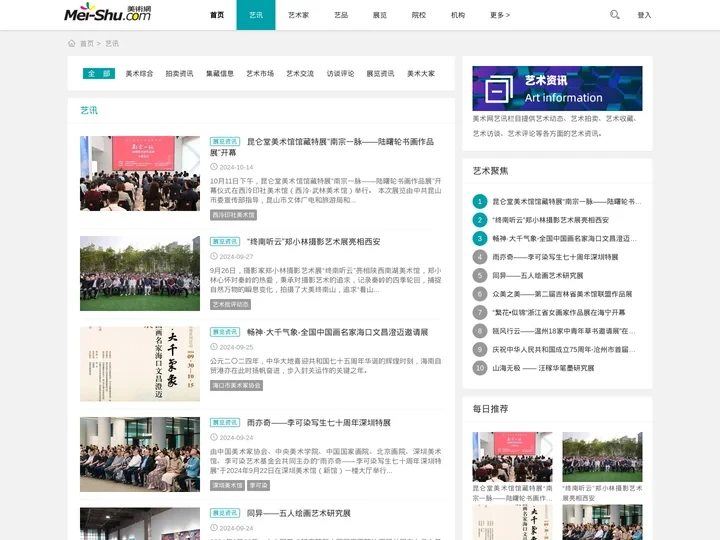
Task: Click the number 1 rank badge
Action: (479, 201)
